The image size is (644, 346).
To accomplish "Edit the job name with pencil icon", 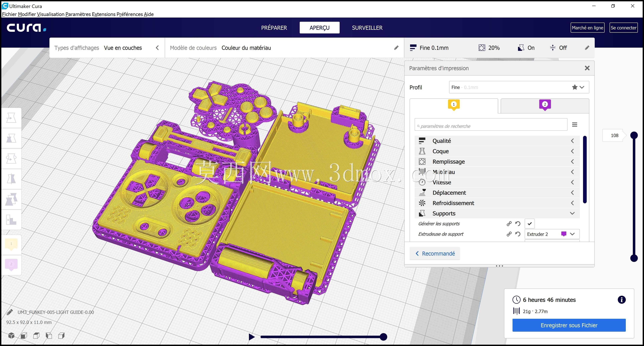I will click(x=10, y=312).
